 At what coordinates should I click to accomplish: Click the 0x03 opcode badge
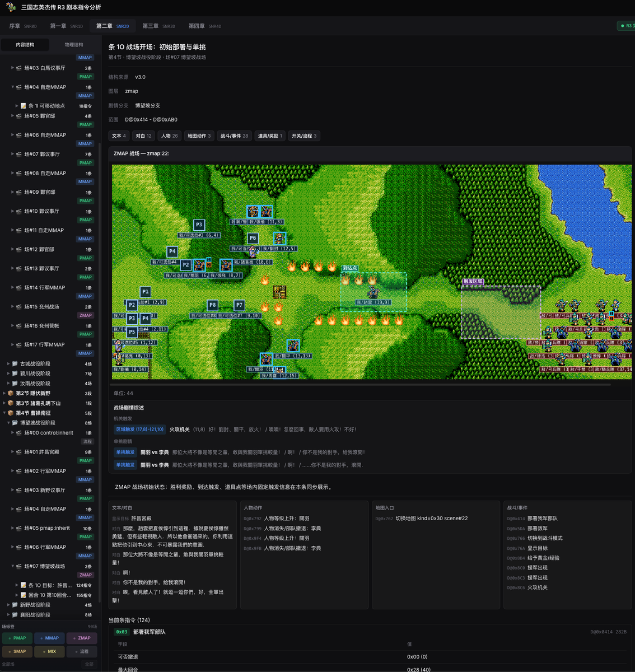point(122,632)
